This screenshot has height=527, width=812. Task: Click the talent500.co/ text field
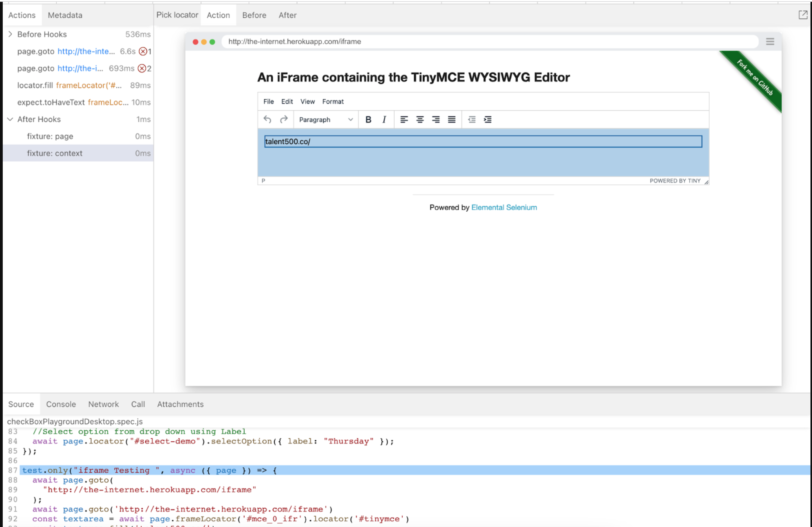click(483, 142)
